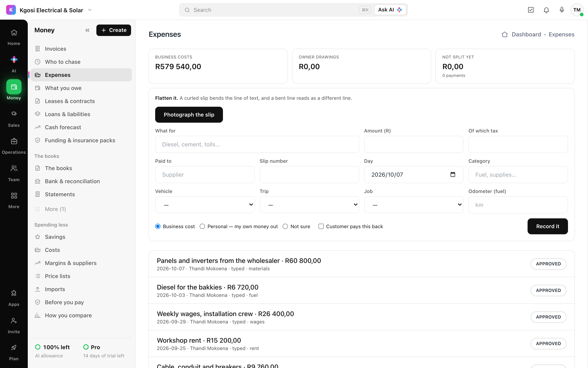Open the tasks checklist icon in the top bar
Image resolution: width=588 pixels, height=368 pixels.
click(x=531, y=10)
